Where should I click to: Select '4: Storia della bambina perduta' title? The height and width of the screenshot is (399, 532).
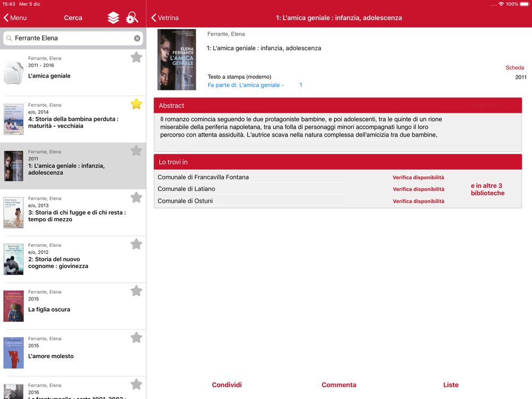point(73,122)
